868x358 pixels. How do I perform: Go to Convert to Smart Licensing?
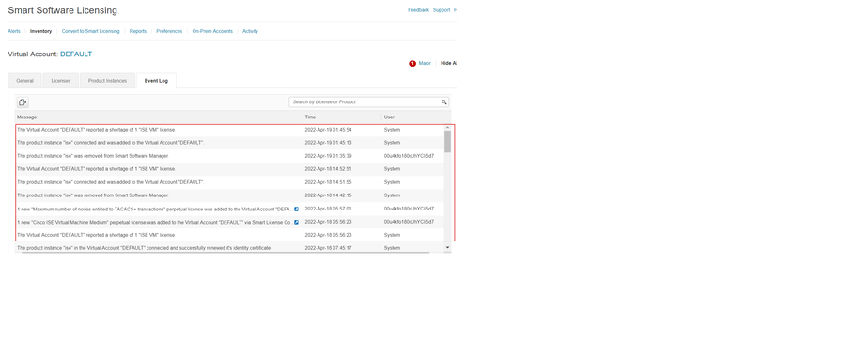pos(90,32)
